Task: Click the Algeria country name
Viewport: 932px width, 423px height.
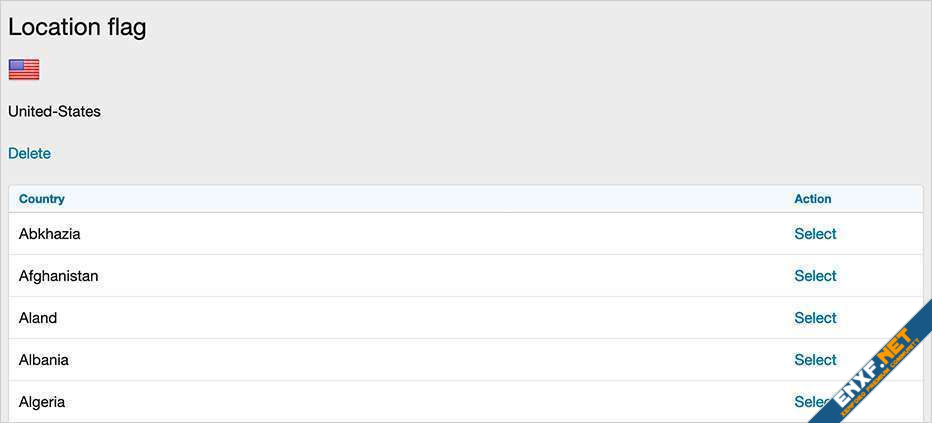Action: coord(42,402)
